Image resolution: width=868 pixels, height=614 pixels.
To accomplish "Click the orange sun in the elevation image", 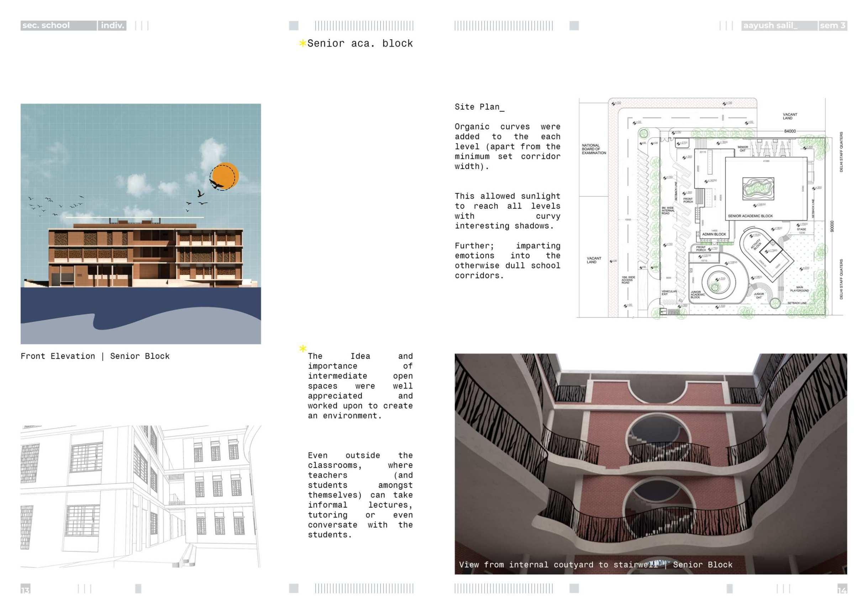I will tap(226, 176).
